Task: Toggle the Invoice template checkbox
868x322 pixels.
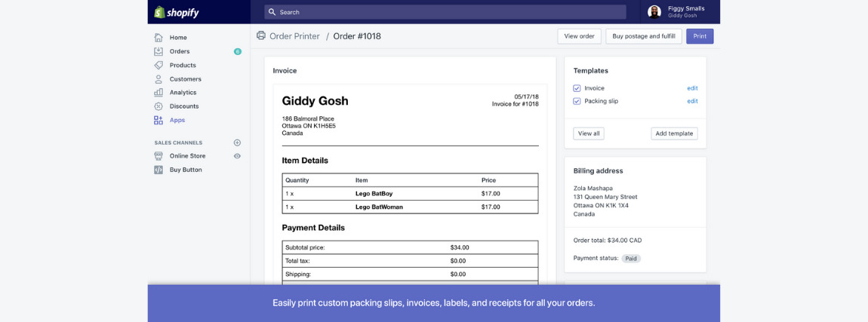Action: pos(577,88)
